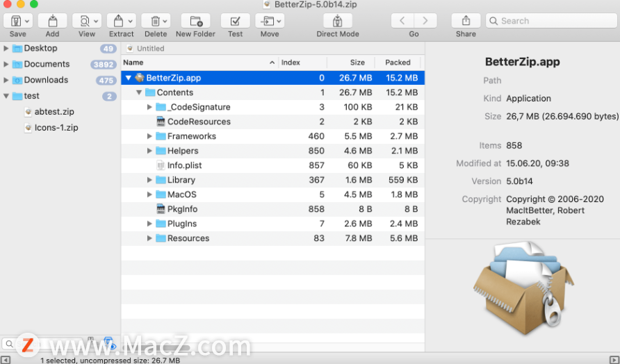Click the Delete trash icon
This screenshot has width=620, height=364.
(x=156, y=21)
